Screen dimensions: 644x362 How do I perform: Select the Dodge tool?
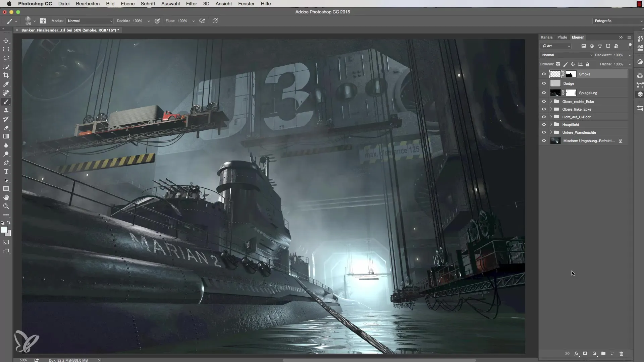6,154
